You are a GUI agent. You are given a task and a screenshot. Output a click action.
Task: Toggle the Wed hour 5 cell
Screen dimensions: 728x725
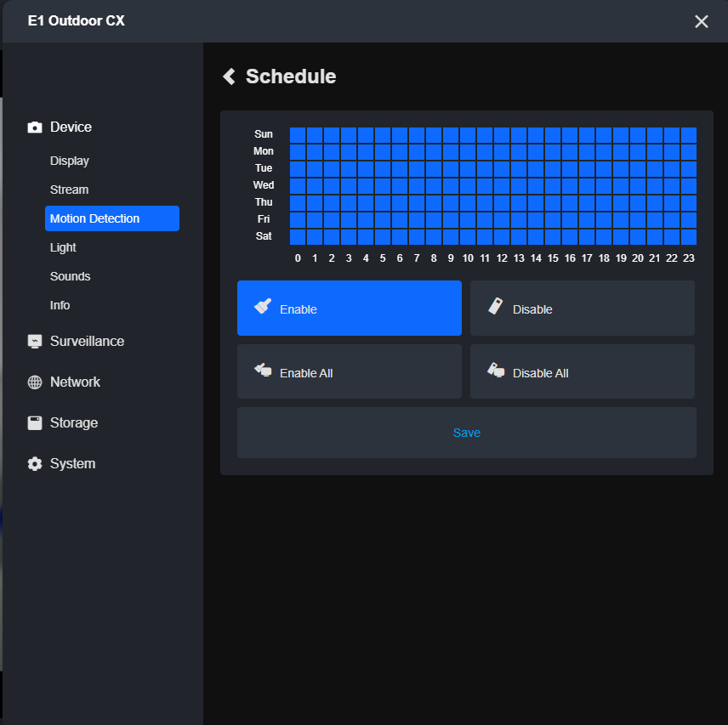pos(383,186)
